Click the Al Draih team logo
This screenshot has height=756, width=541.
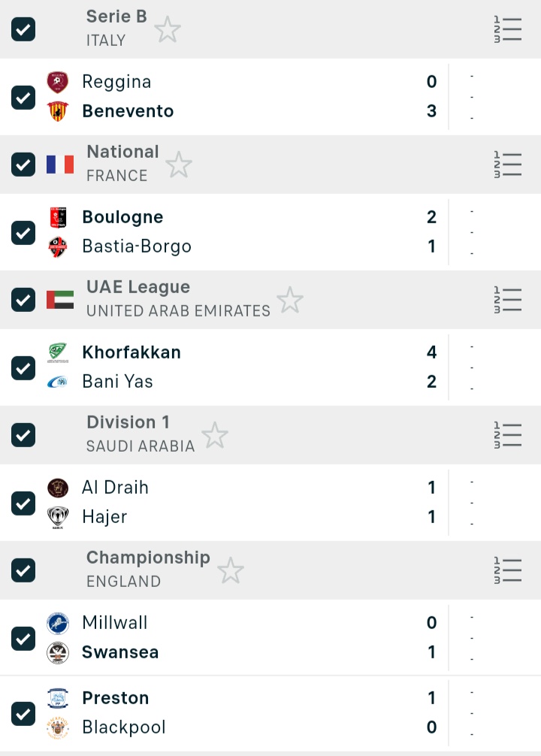pos(58,488)
